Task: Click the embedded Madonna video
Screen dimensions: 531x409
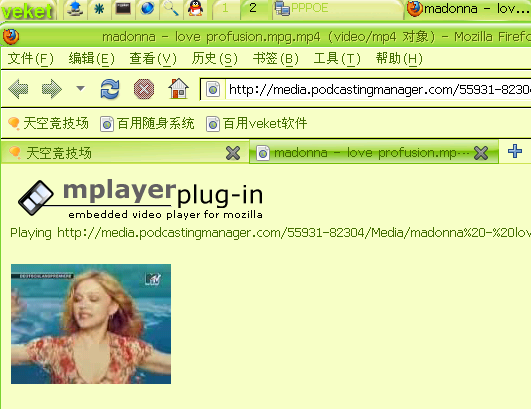Action: (91, 324)
